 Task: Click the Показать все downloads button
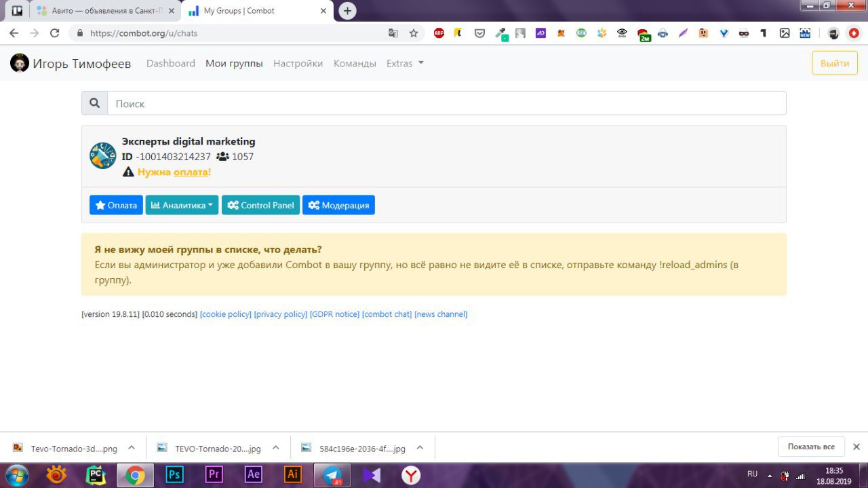[811, 447]
